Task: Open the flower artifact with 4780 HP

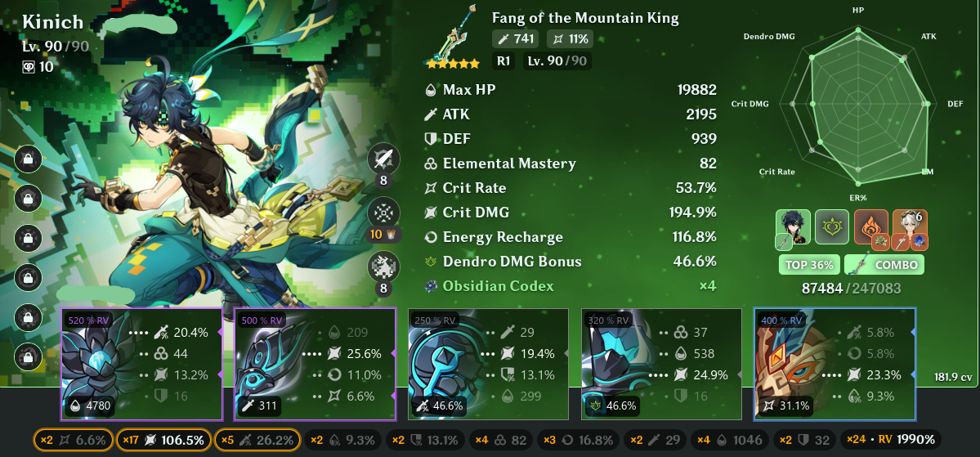Action: tap(141, 364)
